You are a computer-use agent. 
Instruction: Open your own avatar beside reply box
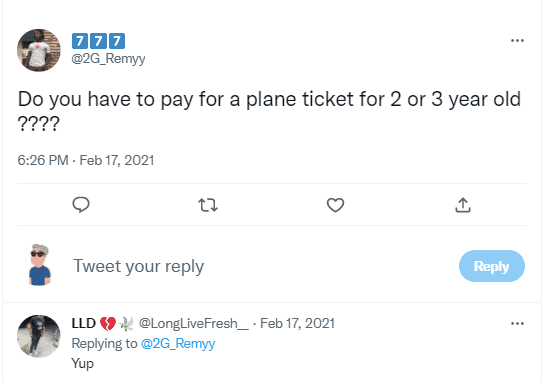39,265
